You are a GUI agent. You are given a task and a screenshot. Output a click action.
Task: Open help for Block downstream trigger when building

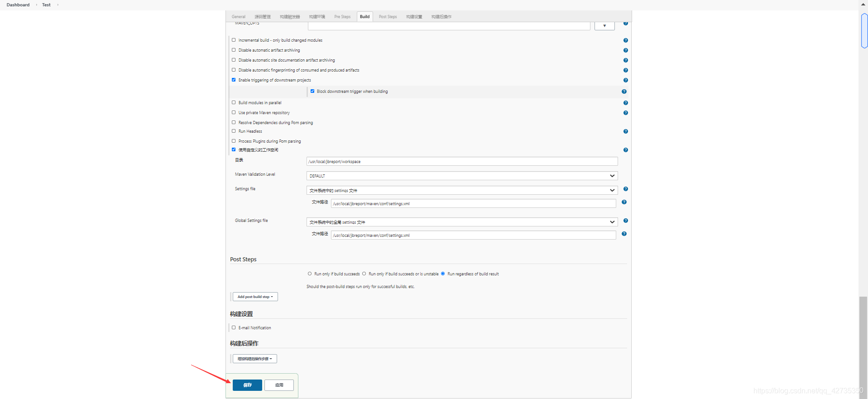pos(624,91)
